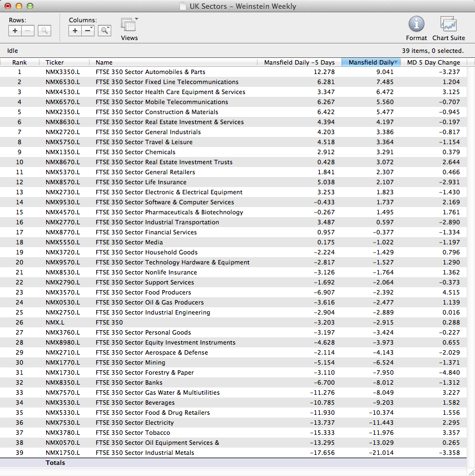This screenshot has height=476, width=475.
Task: Click the document icon in title bar
Action: (x=183, y=7)
